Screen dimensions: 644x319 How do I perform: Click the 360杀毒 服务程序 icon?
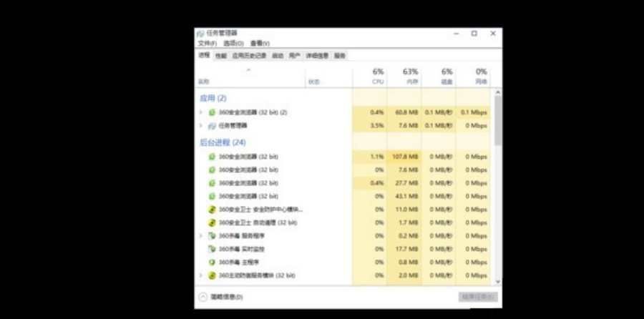pyautogui.click(x=212, y=235)
